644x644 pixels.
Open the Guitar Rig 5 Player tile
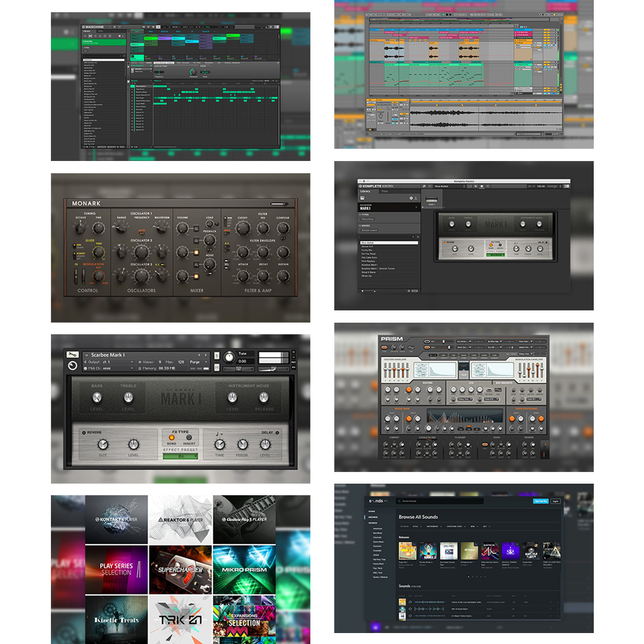tap(244, 520)
